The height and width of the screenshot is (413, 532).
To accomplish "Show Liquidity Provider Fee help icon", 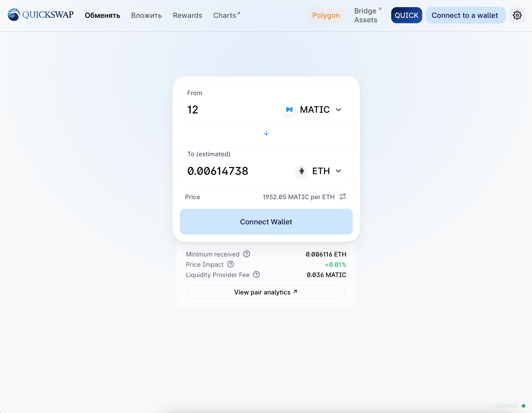I will coord(256,274).
